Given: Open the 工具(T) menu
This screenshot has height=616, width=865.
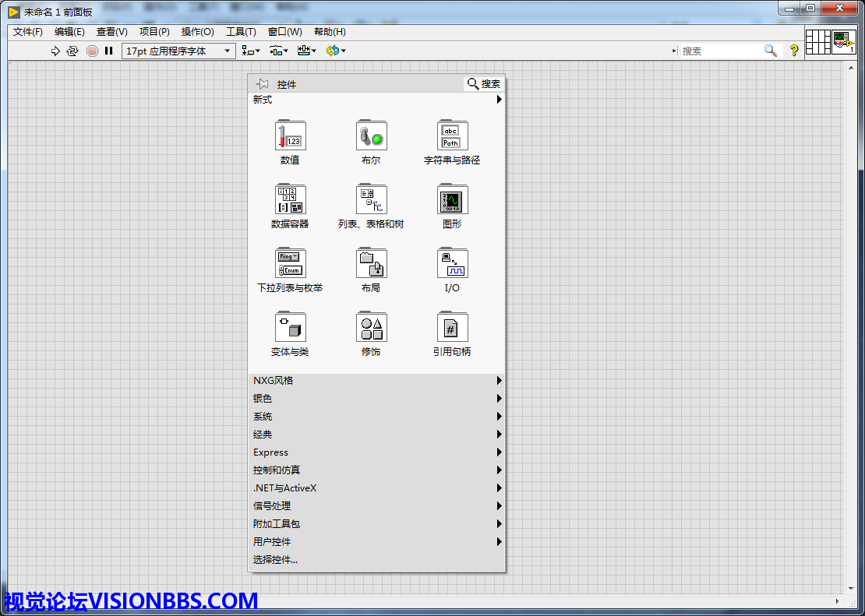Looking at the screenshot, I should [241, 32].
